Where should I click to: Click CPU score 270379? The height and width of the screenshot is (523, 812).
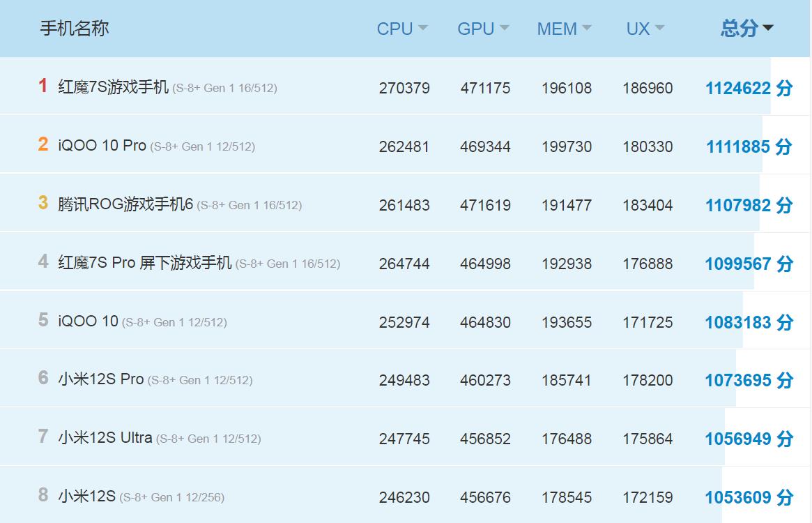404,88
